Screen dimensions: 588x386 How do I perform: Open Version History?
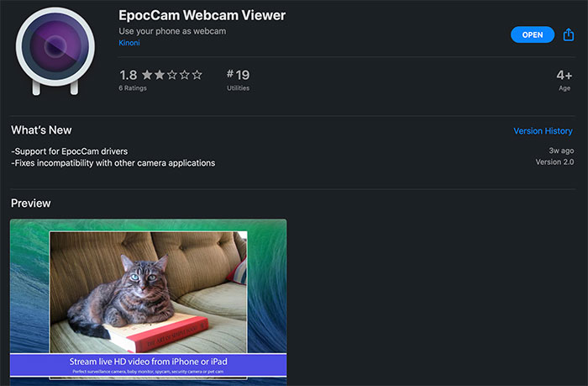543,130
